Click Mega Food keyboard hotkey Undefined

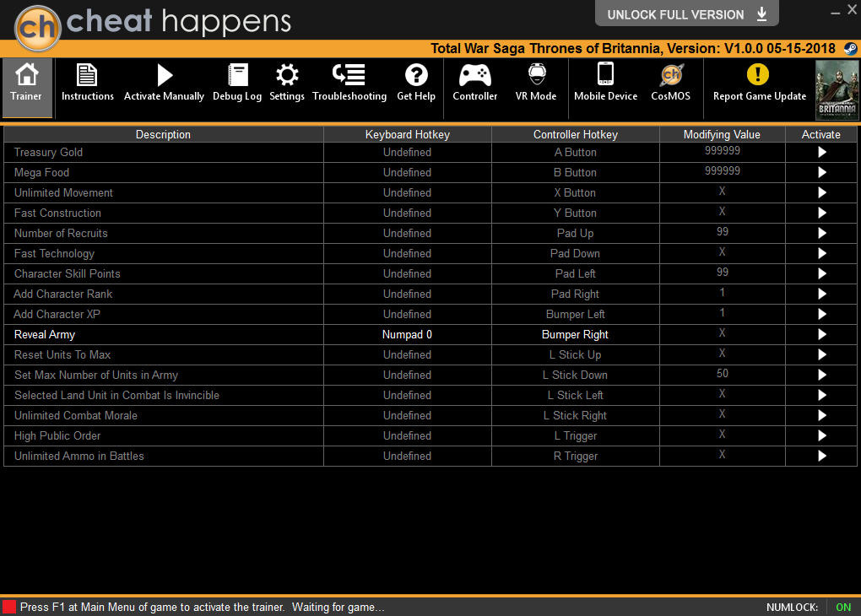click(x=408, y=172)
